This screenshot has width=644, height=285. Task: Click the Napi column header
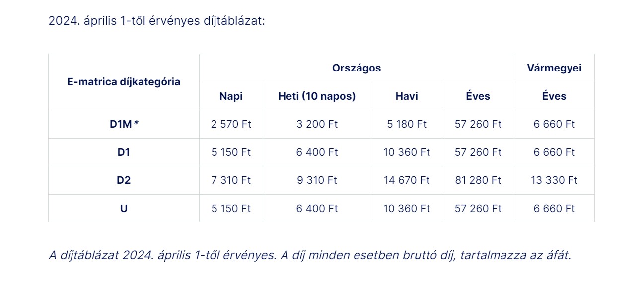pos(231,96)
